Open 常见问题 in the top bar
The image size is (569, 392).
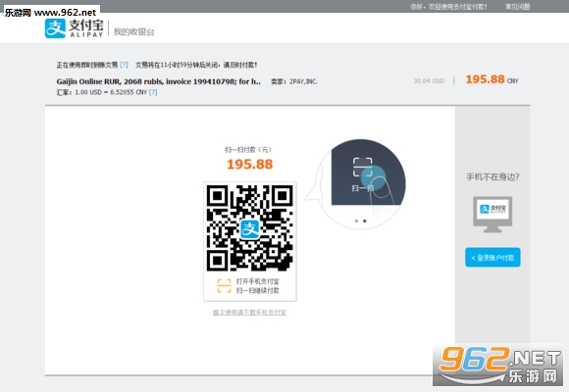point(517,7)
